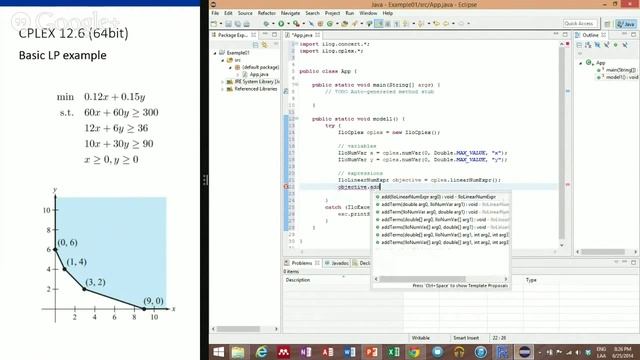Click the New Java Package icon
This screenshot has height=360, width=640.
(320, 24)
